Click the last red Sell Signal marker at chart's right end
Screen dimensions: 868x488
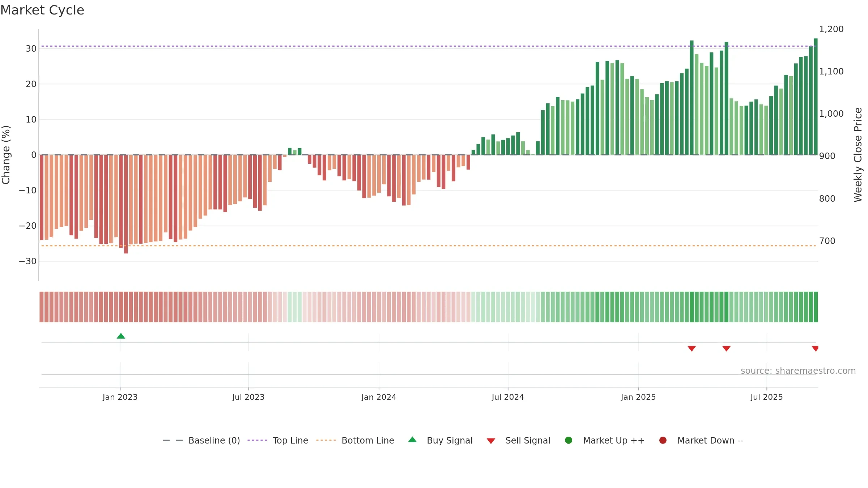815,348
